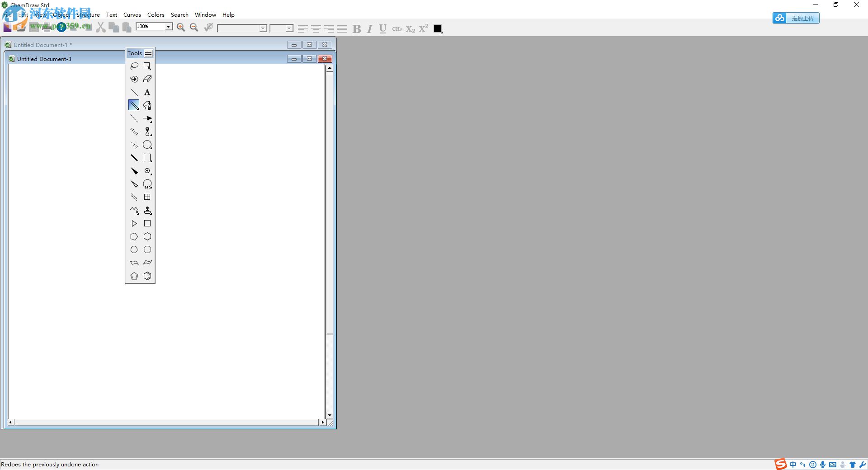The image size is (868, 470).
Task: Select the Solid Bond tool
Action: click(x=134, y=92)
